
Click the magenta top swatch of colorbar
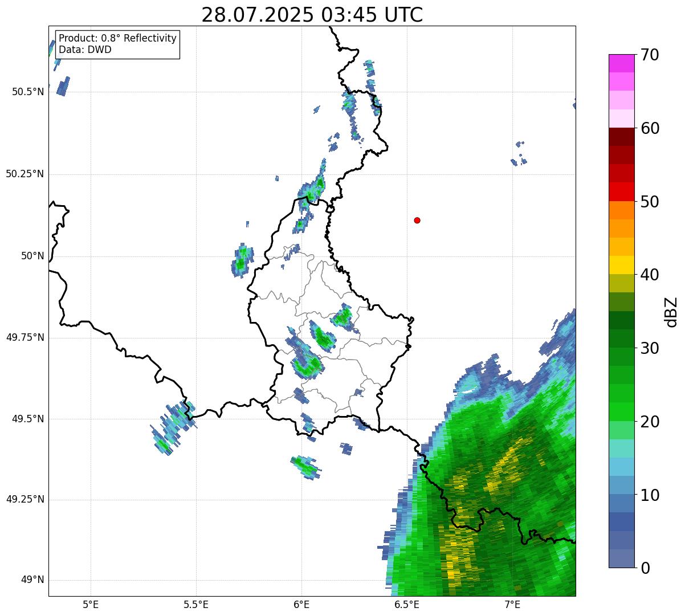tap(621, 63)
